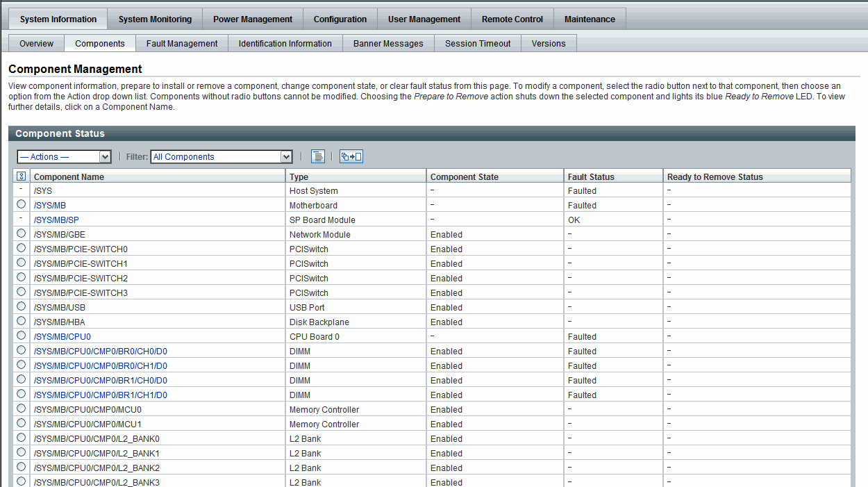Select radio button for BR0/CH0/D0 DIMM
Image resolution: width=868 pixels, height=487 pixels.
click(x=21, y=350)
